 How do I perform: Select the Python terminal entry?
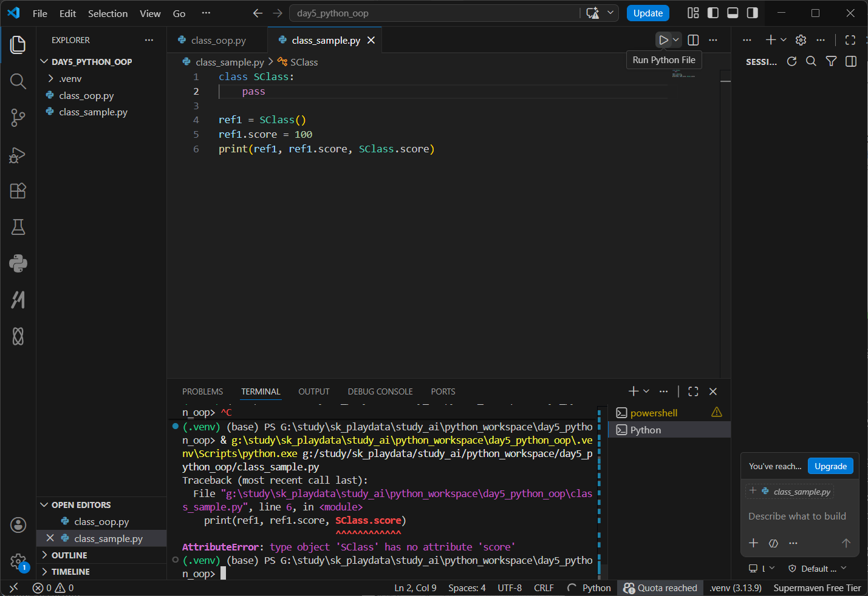669,430
